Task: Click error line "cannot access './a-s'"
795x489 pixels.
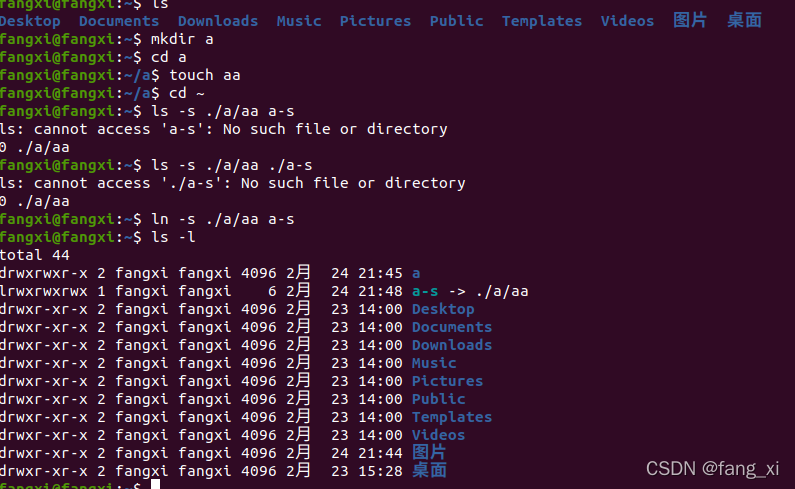Action: [233, 183]
